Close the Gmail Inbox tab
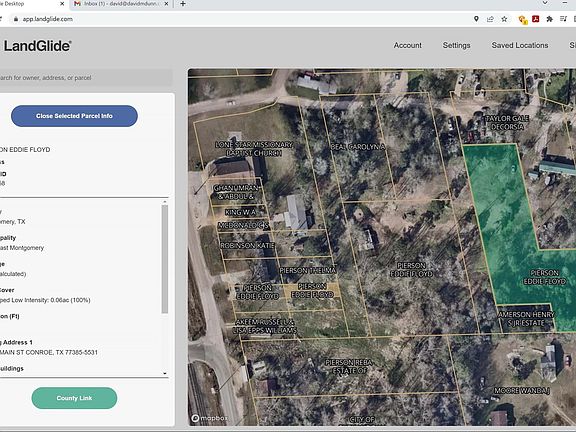The image size is (576, 432). [x=166, y=4]
